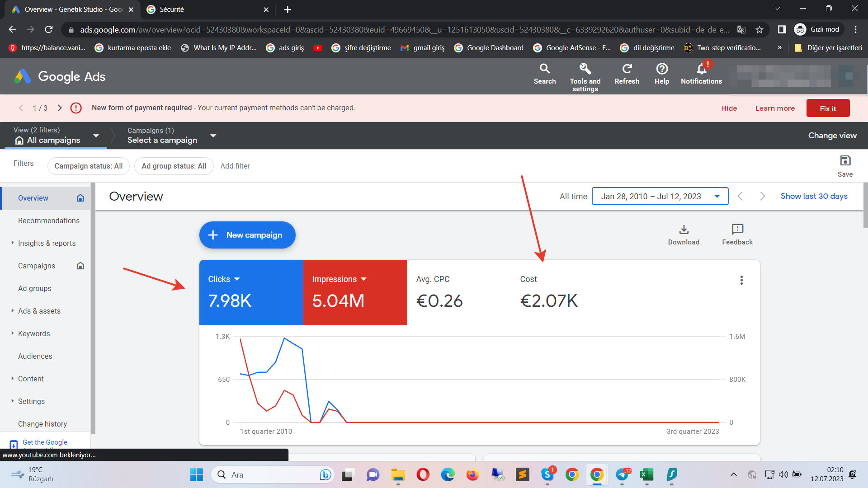This screenshot has height=488, width=868.
Task: Open Tools and settings wrench menu
Action: (x=585, y=77)
